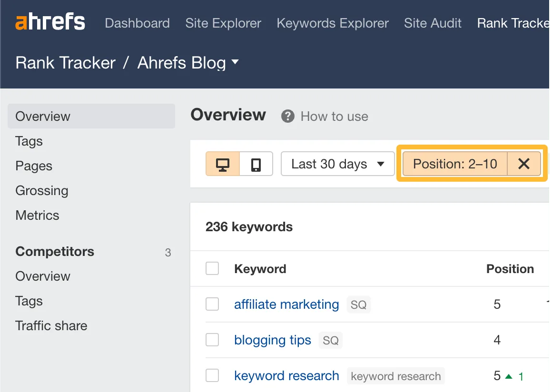Open Dashboard in top navigation
This screenshot has width=552, height=392.
click(138, 23)
